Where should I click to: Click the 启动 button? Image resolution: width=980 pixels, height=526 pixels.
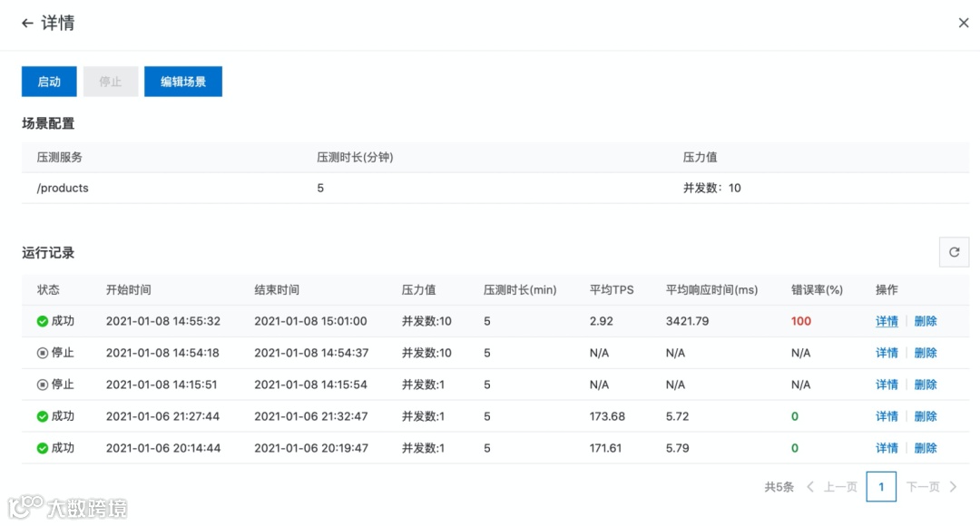tap(49, 82)
